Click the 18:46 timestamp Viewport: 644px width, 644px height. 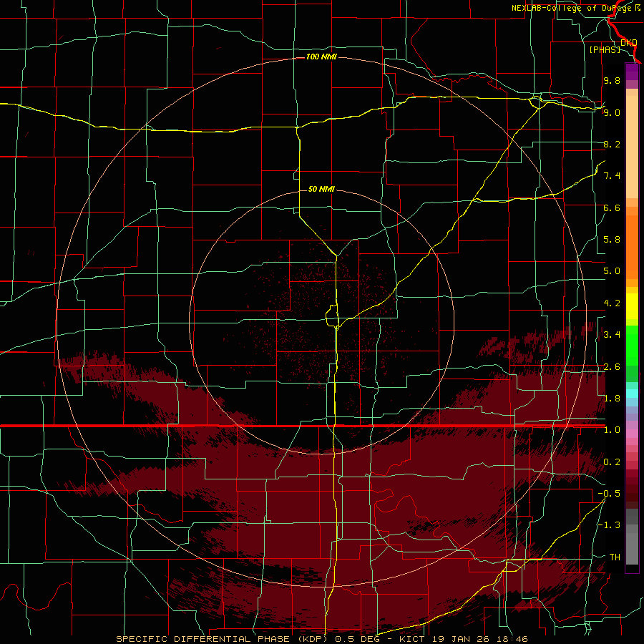[512, 639]
